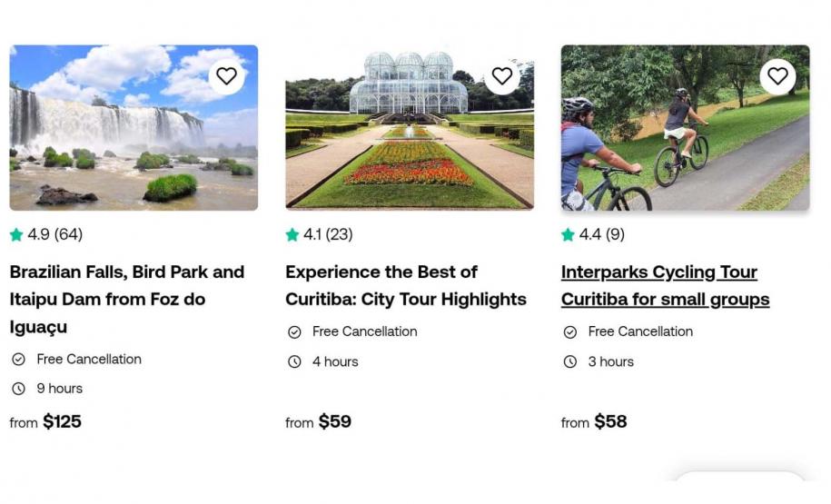
Task: Click Free Cancellation checkmark on Brazilian Falls
Action: pyautogui.click(x=18, y=360)
